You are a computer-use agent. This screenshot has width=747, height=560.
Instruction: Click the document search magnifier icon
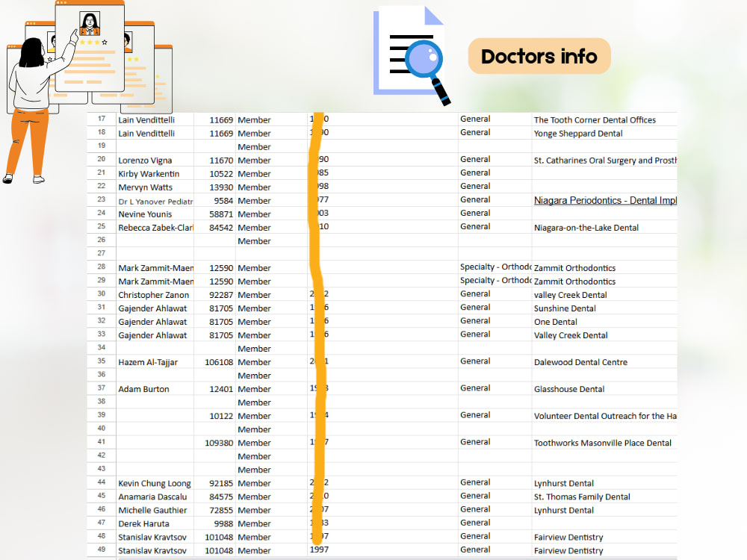click(x=411, y=55)
